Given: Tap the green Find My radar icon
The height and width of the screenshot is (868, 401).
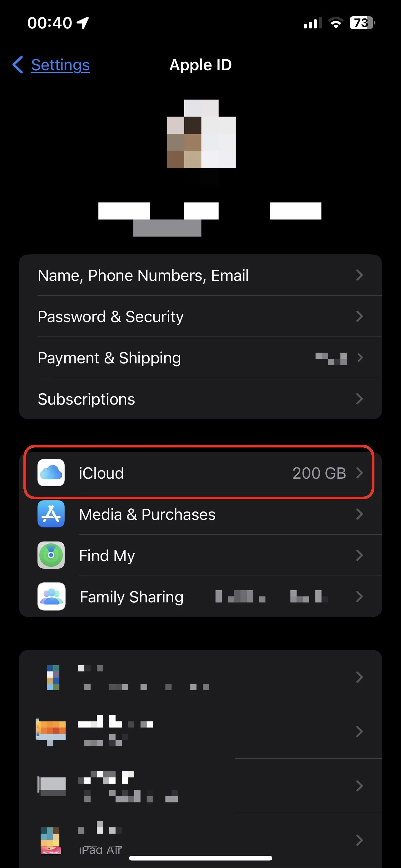Looking at the screenshot, I should [51, 555].
